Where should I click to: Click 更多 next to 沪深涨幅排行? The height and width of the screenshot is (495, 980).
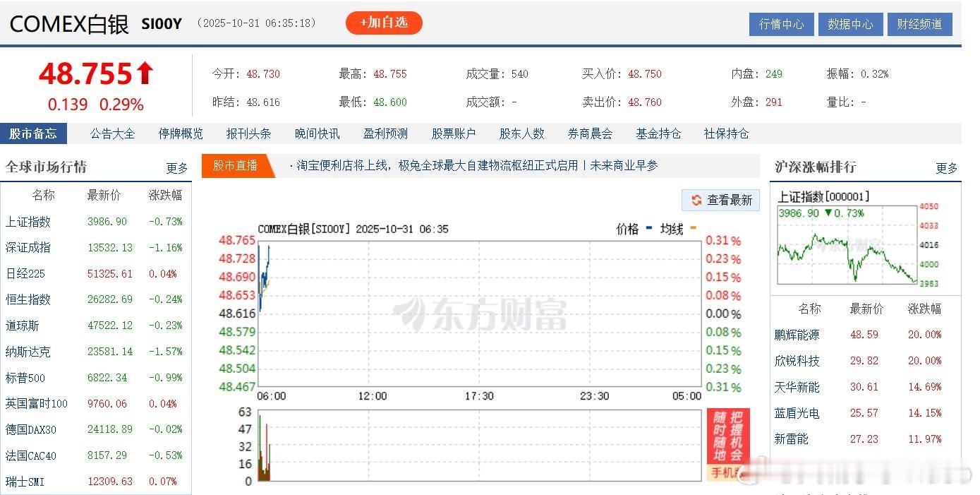click(947, 168)
